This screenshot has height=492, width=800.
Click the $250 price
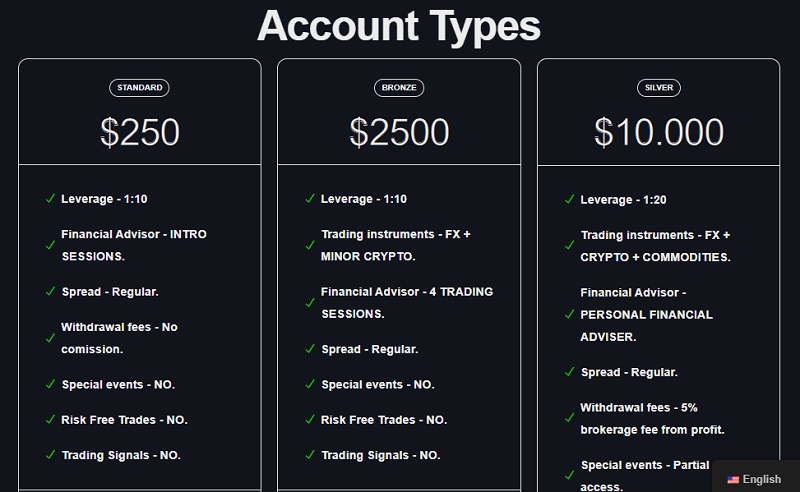tap(140, 133)
